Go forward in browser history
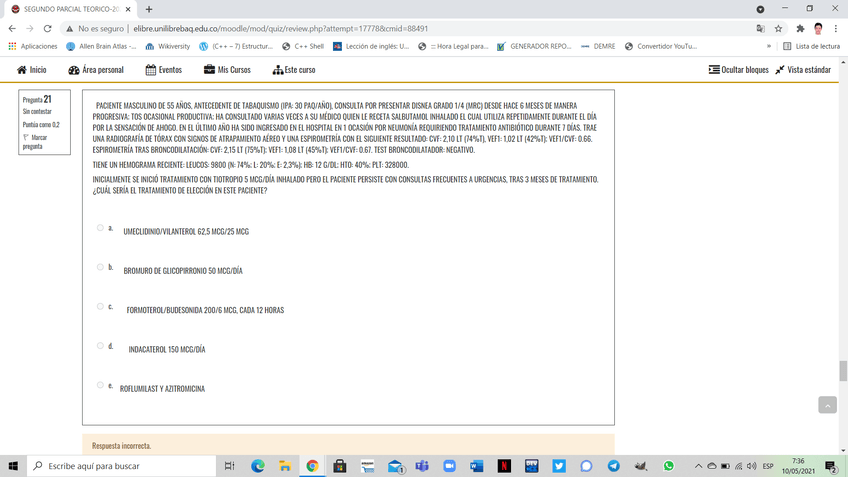848x477 pixels. pos(30,29)
